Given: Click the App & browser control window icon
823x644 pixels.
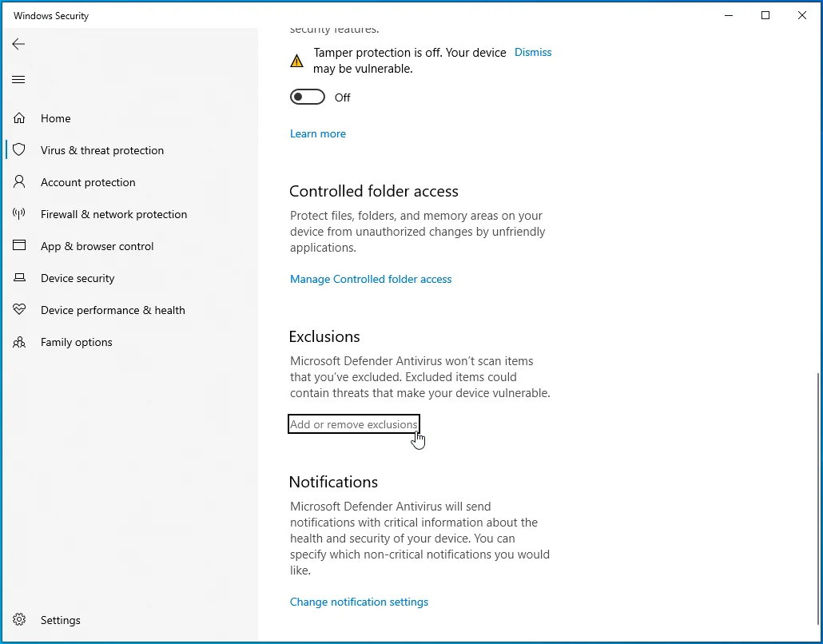Looking at the screenshot, I should point(19,245).
